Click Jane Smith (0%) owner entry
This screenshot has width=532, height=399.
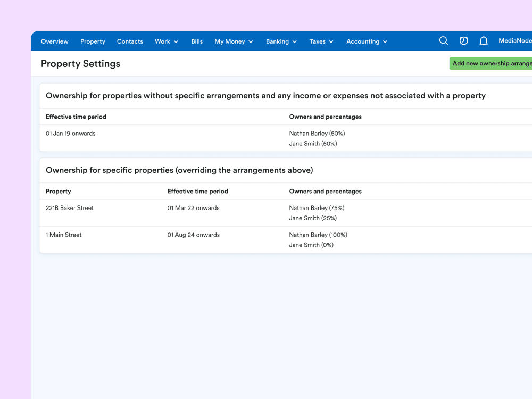(311, 245)
